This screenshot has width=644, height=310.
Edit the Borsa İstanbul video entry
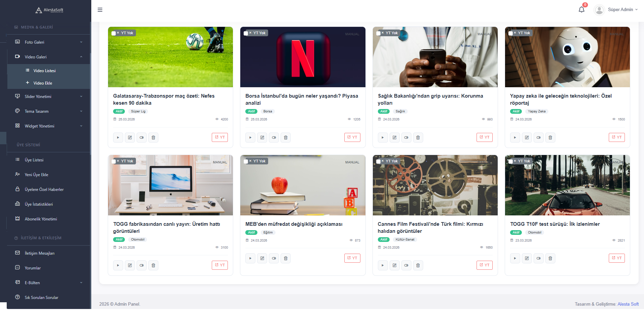[x=262, y=138]
